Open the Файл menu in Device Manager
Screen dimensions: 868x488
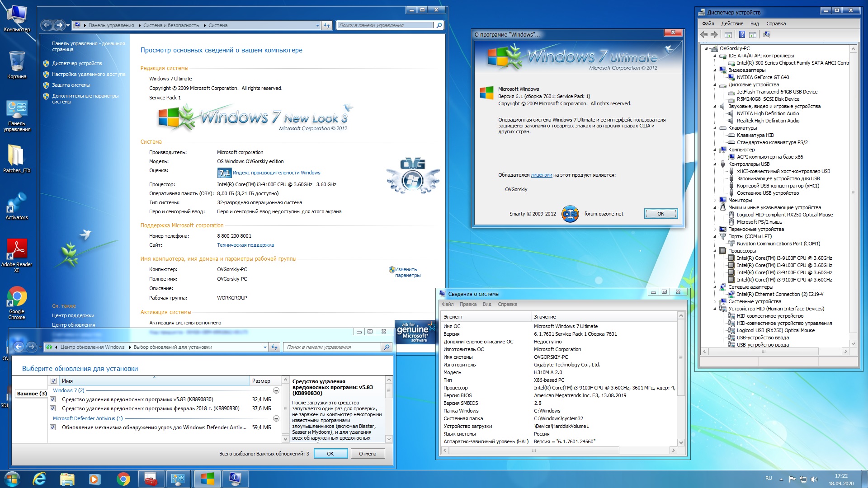[x=708, y=23]
